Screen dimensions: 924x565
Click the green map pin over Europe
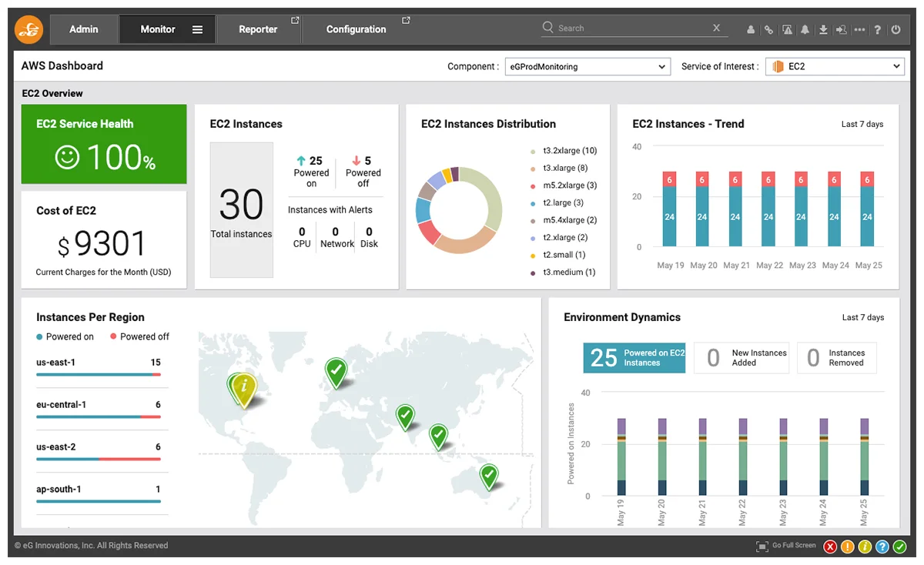pos(335,372)
